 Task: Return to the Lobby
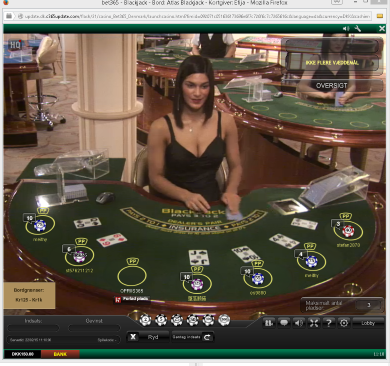[368, 323]
